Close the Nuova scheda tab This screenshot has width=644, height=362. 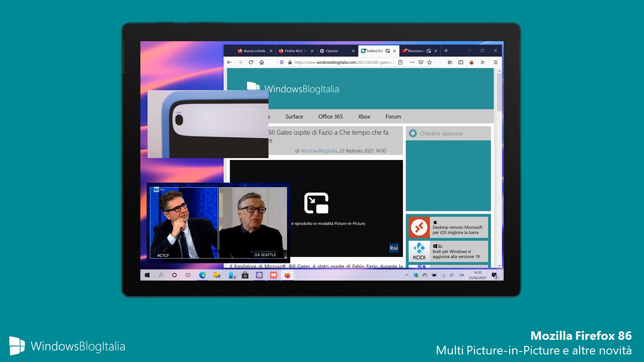[x=271, y=51]
